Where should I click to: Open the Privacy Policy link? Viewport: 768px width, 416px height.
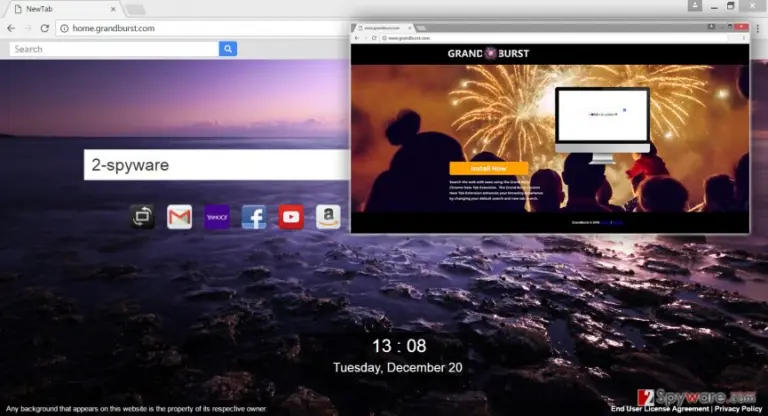(738, 409)
